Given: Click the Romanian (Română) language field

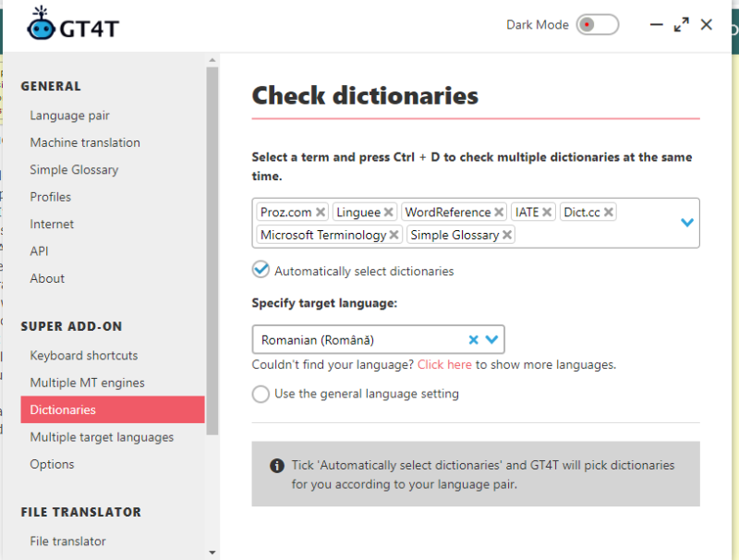Looking at the screenshot, I should (x=378, y=339).
